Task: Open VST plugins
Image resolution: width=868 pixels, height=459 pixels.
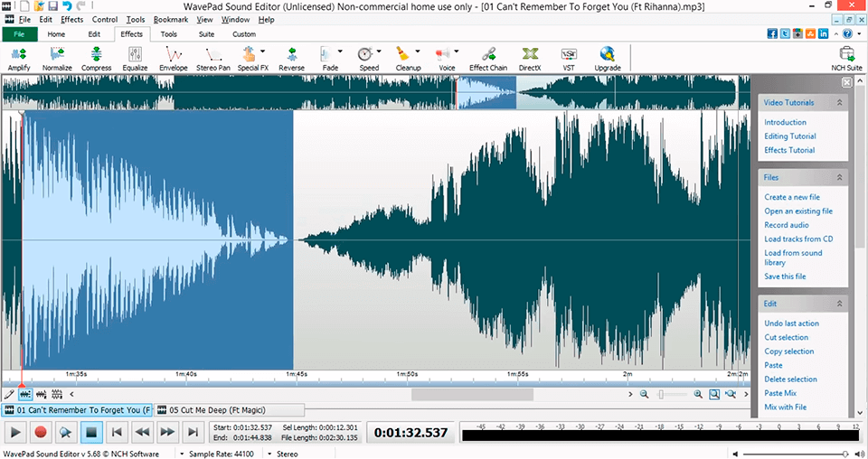Action: [569, 59]
